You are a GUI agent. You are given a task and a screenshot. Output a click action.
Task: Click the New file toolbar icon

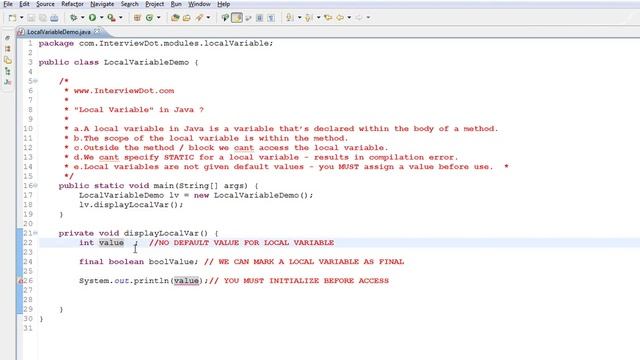click(x=12, y=18)
